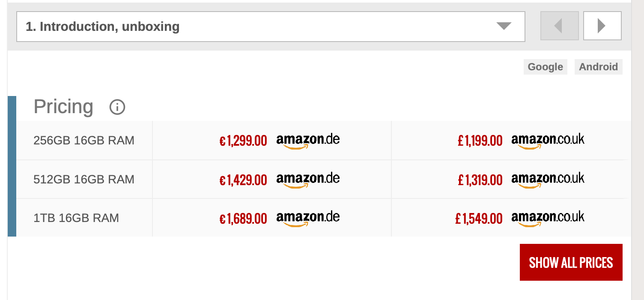Open amazon.co.uk logo for 256GB model
Screen dimensions: 644x300
548,141
